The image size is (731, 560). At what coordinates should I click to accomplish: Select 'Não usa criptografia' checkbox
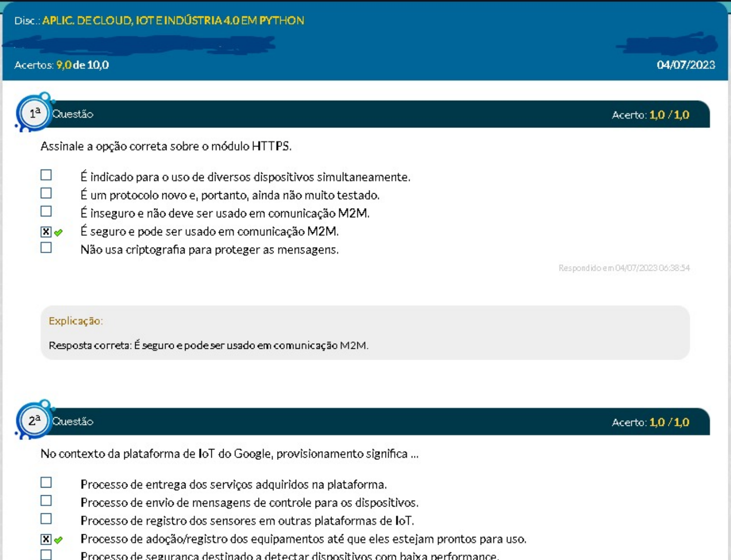(x=46, y=248)
